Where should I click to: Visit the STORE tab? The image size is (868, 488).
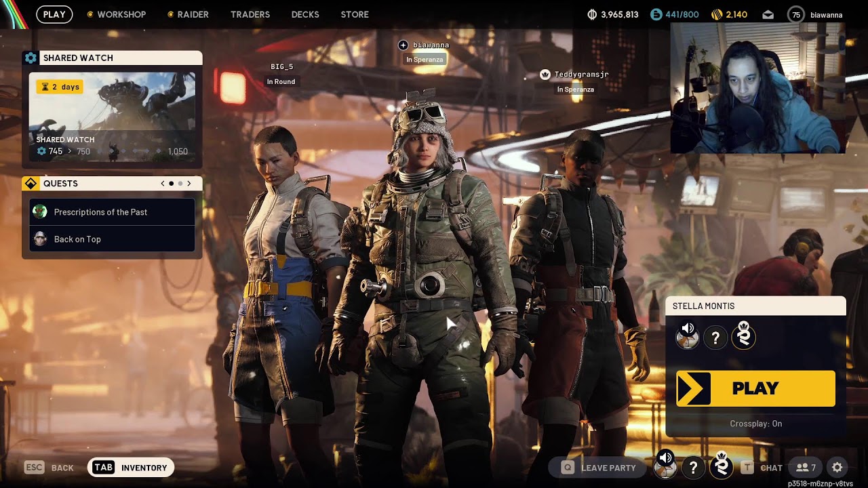pos(355,14)
